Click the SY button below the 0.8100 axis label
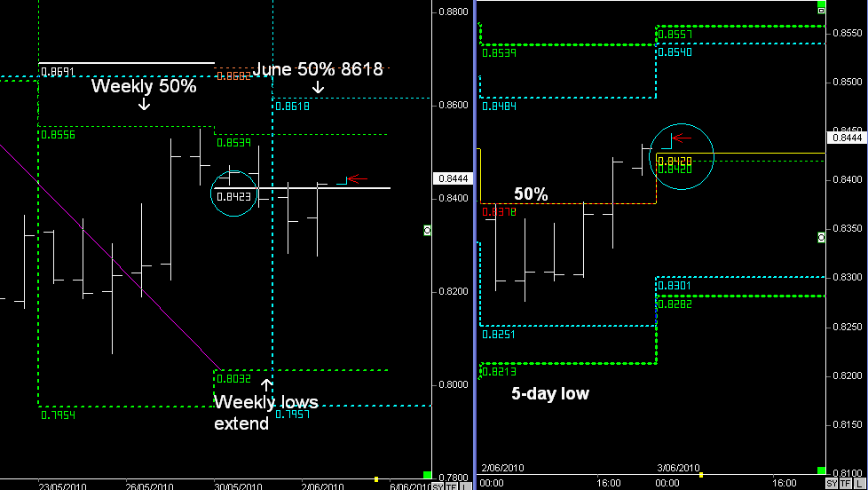The width and height of the screenshot is (868, 490). coord(832,484)
